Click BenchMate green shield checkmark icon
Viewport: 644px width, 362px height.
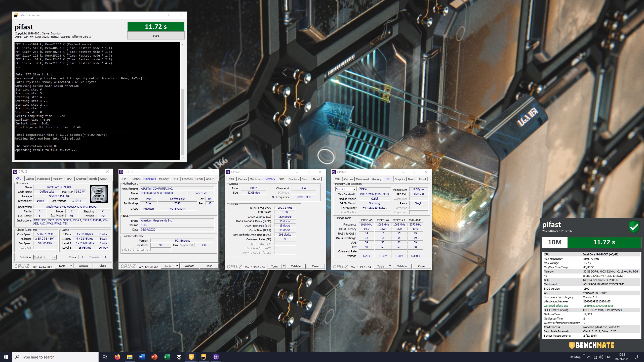pyautogui.click(x=634, y=227)
